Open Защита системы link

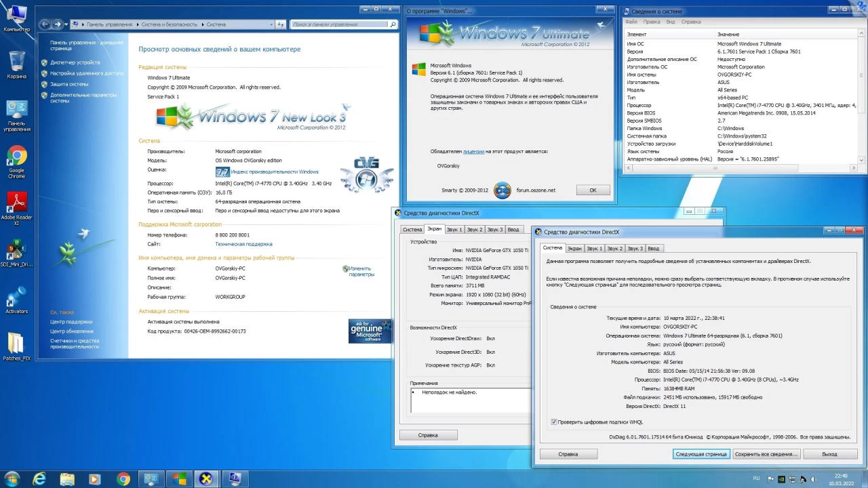(x=69, y=84)
